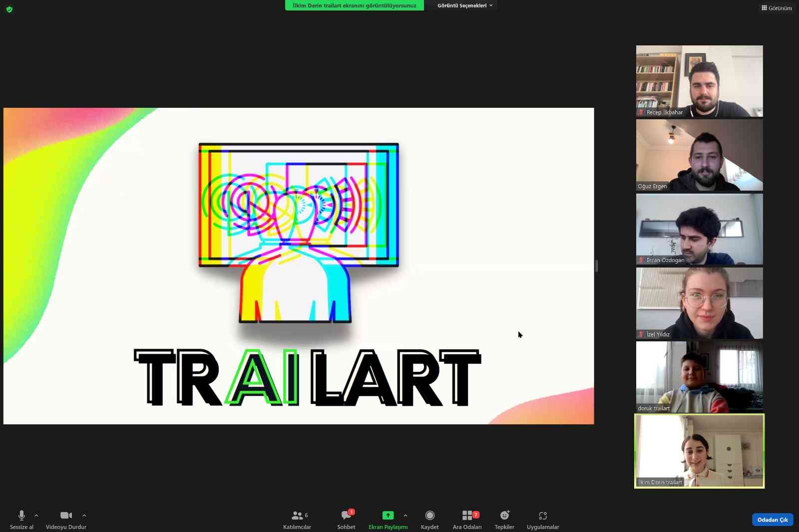Click the divider handle beside shared screen
799x532 pixels.
(x=597, y=266)
